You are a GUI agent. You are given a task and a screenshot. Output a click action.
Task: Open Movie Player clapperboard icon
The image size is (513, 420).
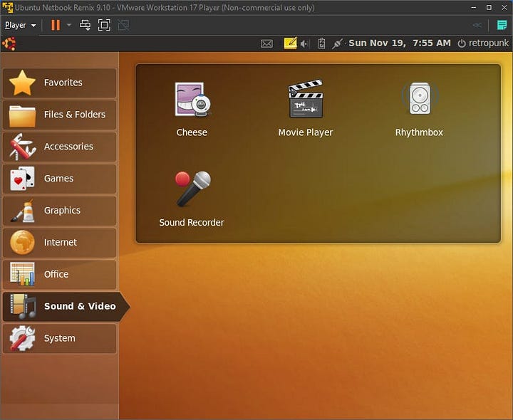point(306,98)
